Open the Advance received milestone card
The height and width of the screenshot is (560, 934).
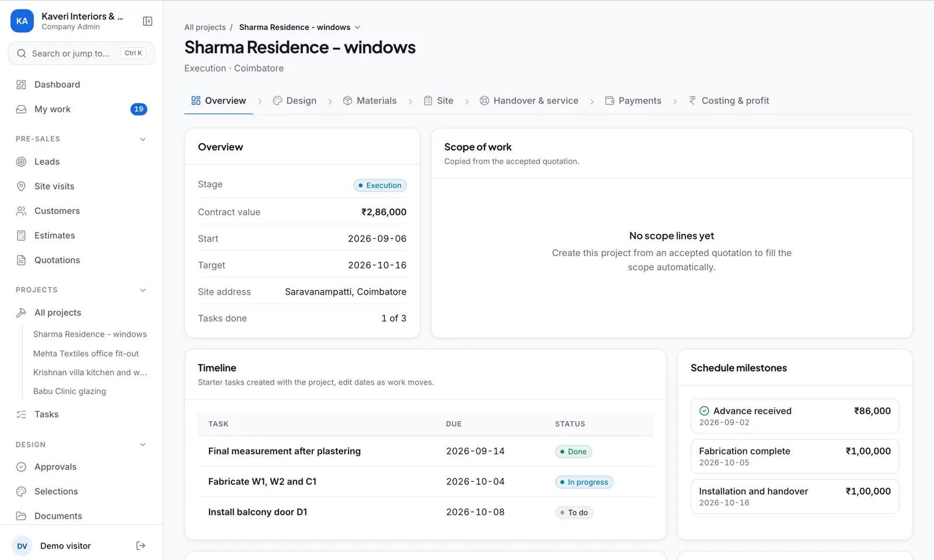pyautogui.click(x=794, y=416)
